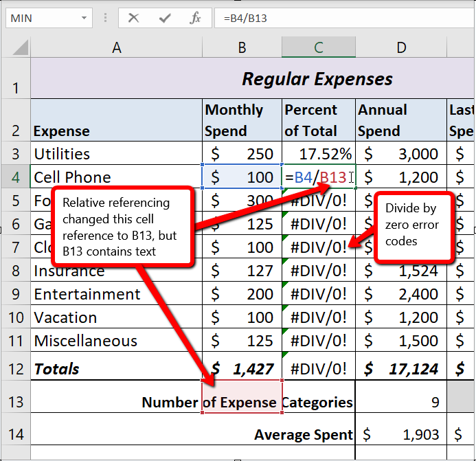Screen dimensions: 476x461
Task: Select column C header
Action: 319,47
